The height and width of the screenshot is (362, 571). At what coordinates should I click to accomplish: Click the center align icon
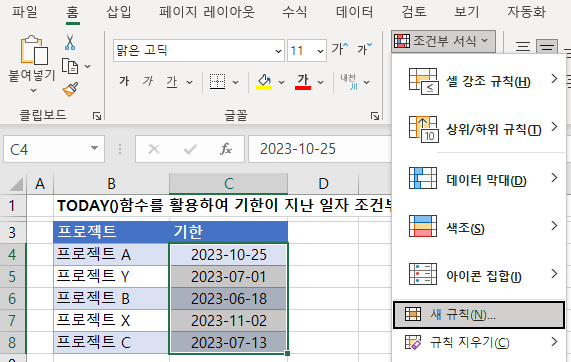coord(547,47)
